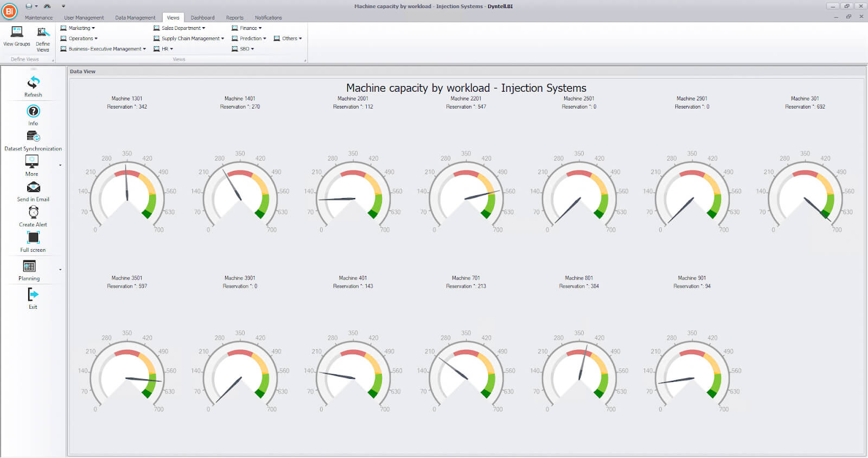Image resolution: width=868 pixels, height=458 pixels.
Task: Click the Send in Email icon
Action: click(x=33, y=188)
